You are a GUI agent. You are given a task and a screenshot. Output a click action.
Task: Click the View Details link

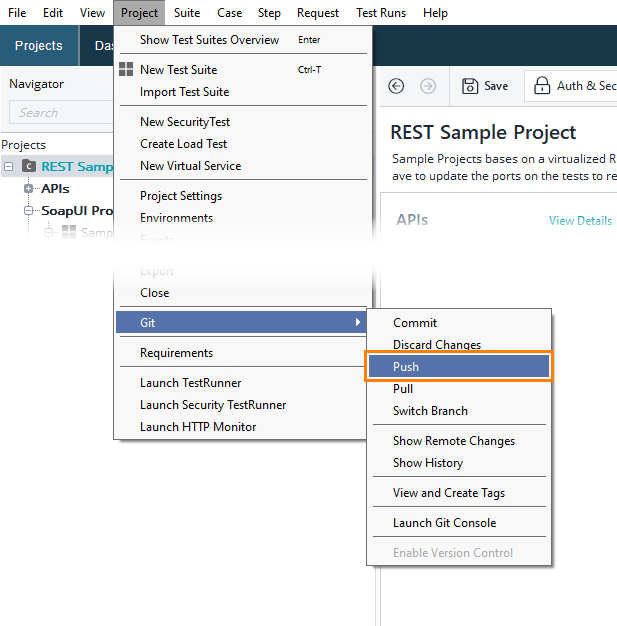click(580, 221)
